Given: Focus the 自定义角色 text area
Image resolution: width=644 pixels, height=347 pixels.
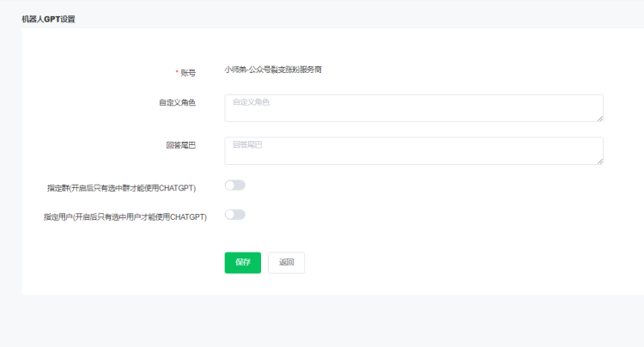Looking at the screenshot, I should 413,108.
